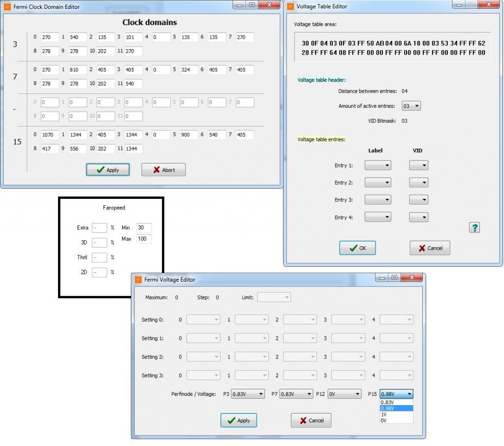Minimize the Fermi Clock Domain Editor window
Screen dimensions: 504x446
pyautogui.click(x=240, y=5)
